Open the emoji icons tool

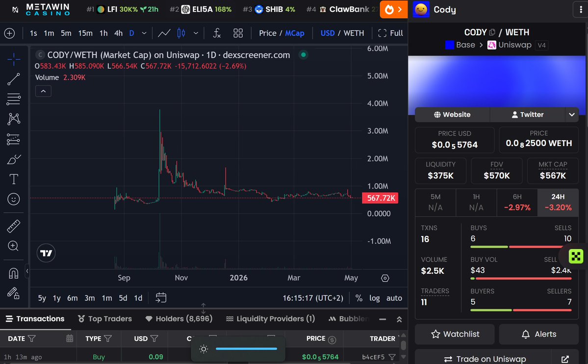[x=14, y=199]
